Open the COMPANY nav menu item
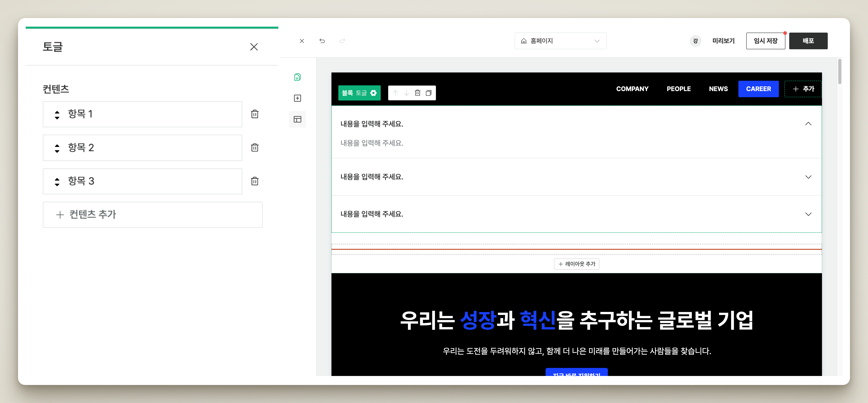Viewport: 868px width, 403px height. click(x=632, y=89)
